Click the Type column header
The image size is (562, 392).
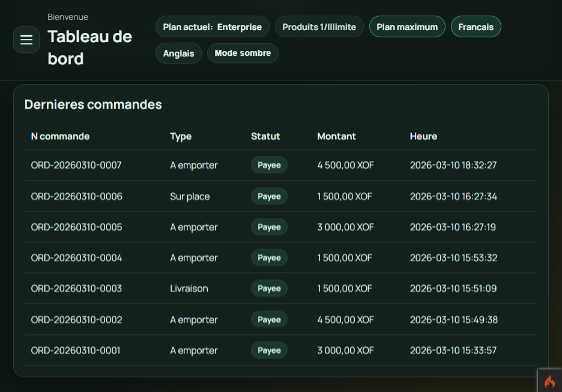pyautogui.click(x=181, y=136)
